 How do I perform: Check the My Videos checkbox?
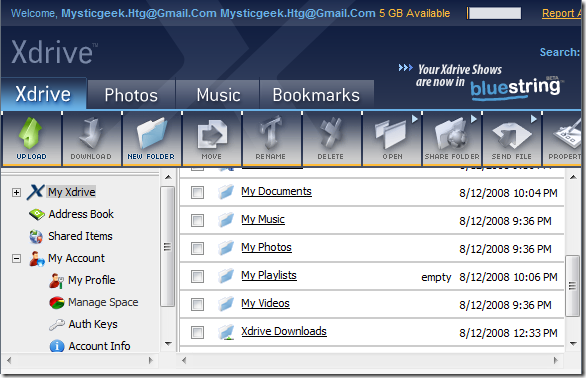tap(197, 304)
